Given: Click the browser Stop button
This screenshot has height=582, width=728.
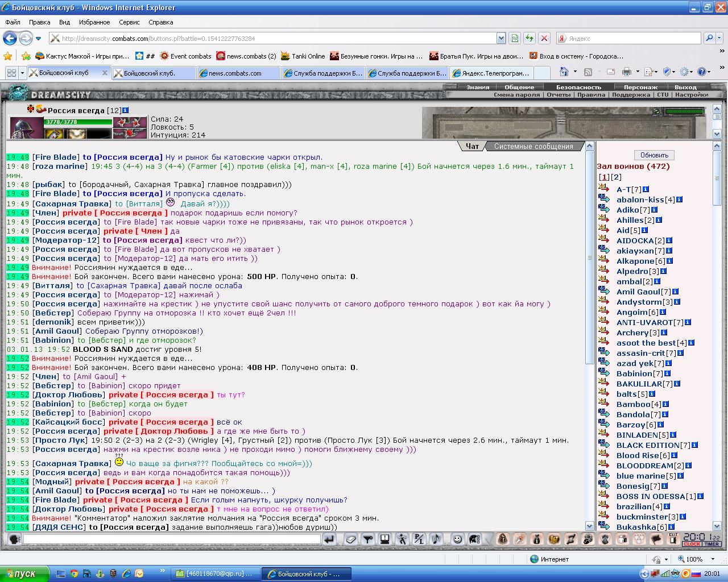Looking at the screenshot, I should coord(544,38).
